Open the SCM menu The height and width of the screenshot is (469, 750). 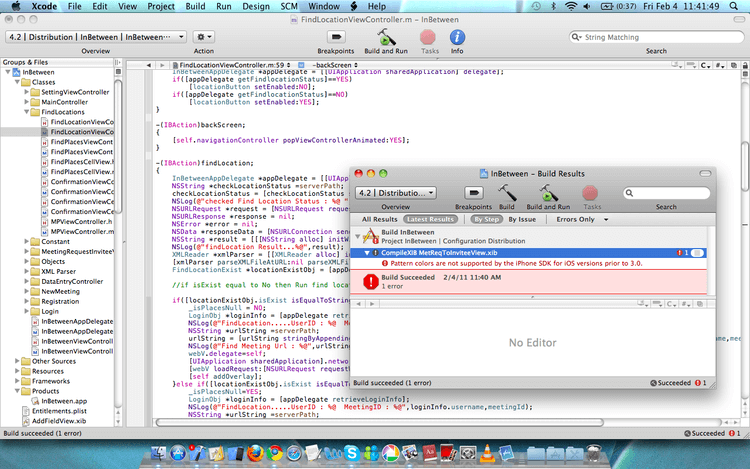click(x=289, y=6)
